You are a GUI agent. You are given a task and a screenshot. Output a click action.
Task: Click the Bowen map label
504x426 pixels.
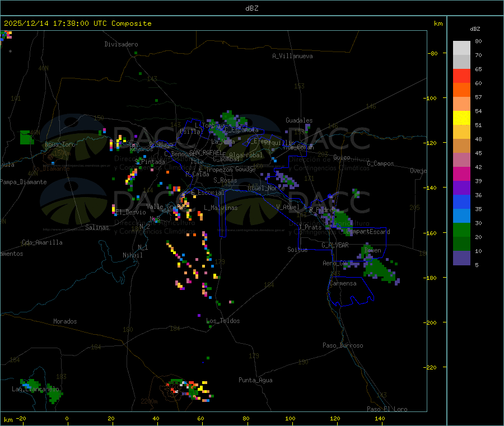372,250
